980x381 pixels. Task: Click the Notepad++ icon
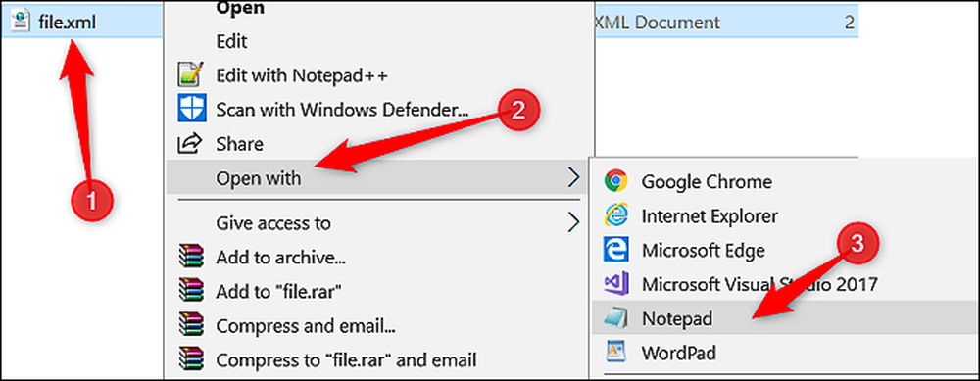[x=190, y=75]
